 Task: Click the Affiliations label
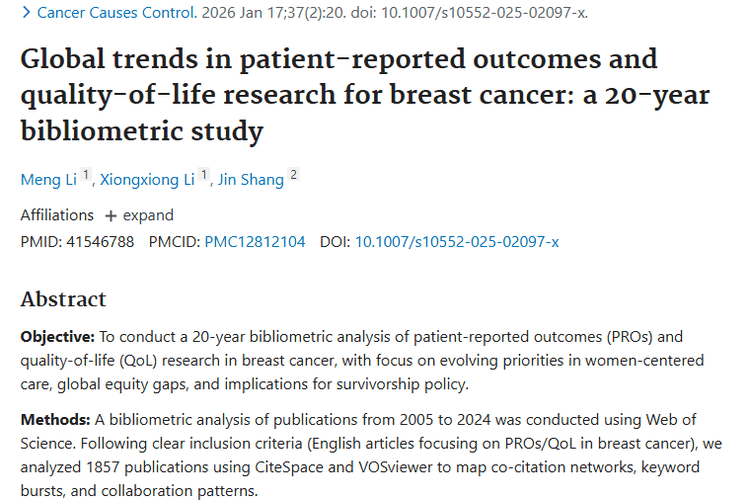(x=57, y=215)
